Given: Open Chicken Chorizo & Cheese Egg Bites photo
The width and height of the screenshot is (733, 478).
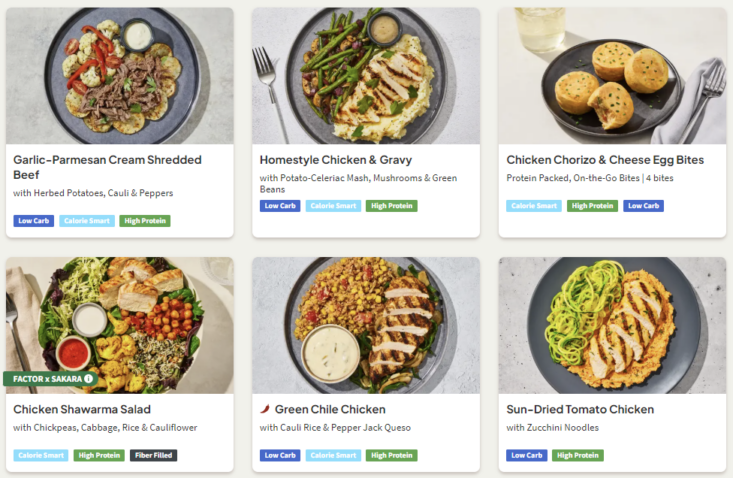Looking at the screenshot, I should coord(612,76).
